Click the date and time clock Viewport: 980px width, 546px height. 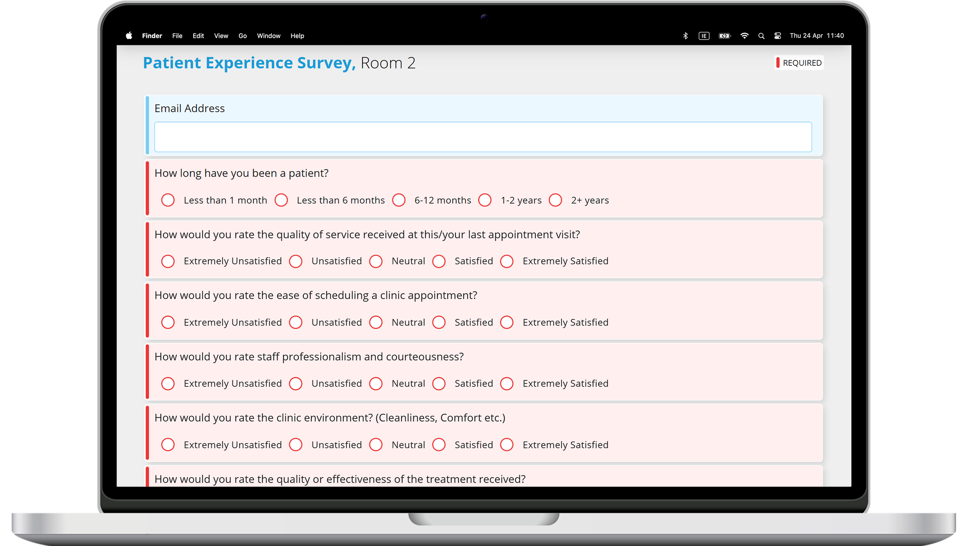coord(817,36)
